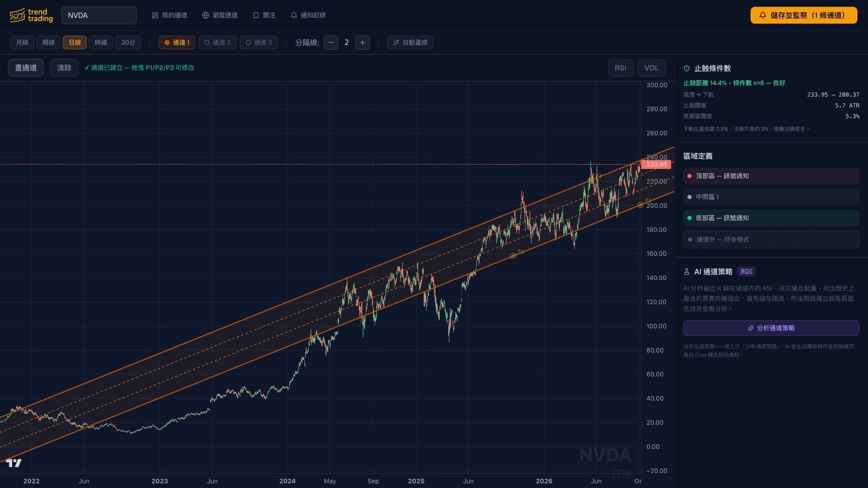Image resolution: width=868 pixels, height=488 pixels.
Task: Select 通道 1 radio option
Action: point(177,42)
